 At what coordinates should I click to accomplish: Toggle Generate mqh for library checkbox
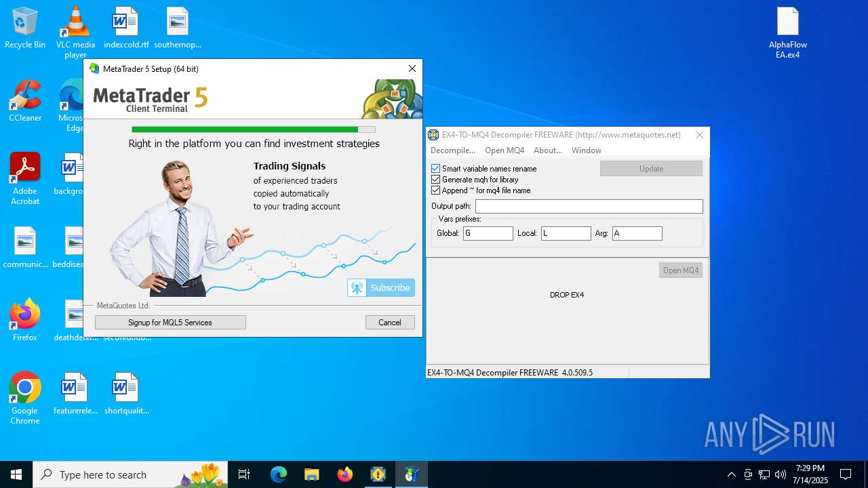tap(436, 180)
